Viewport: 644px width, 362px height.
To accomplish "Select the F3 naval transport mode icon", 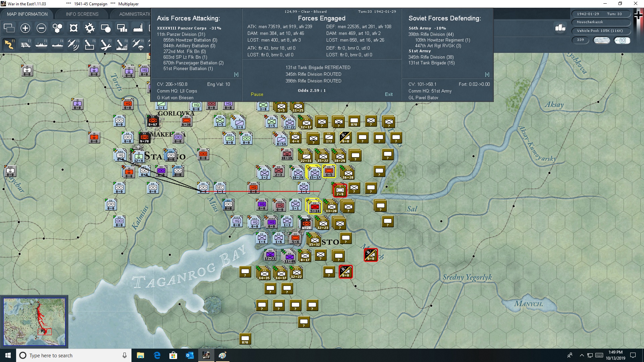I will click(x=42, y=45).
